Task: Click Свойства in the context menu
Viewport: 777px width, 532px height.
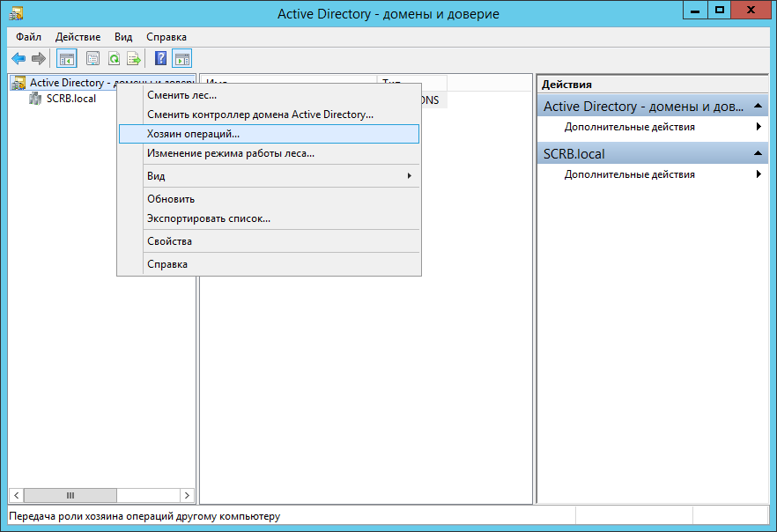Action: (169, 241)
